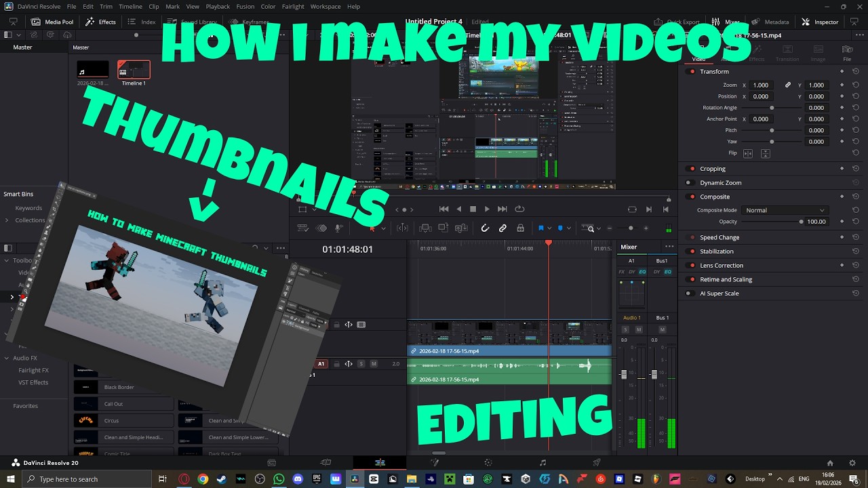Open the Fairlight page music note icon
This screenshot has height=488, width=868.
pos(542,463)
